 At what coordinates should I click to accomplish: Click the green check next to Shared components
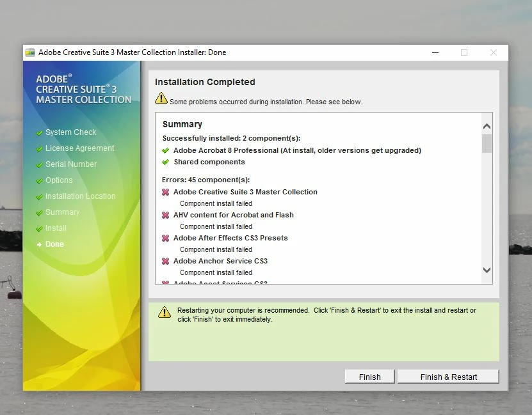pos(166,162)
